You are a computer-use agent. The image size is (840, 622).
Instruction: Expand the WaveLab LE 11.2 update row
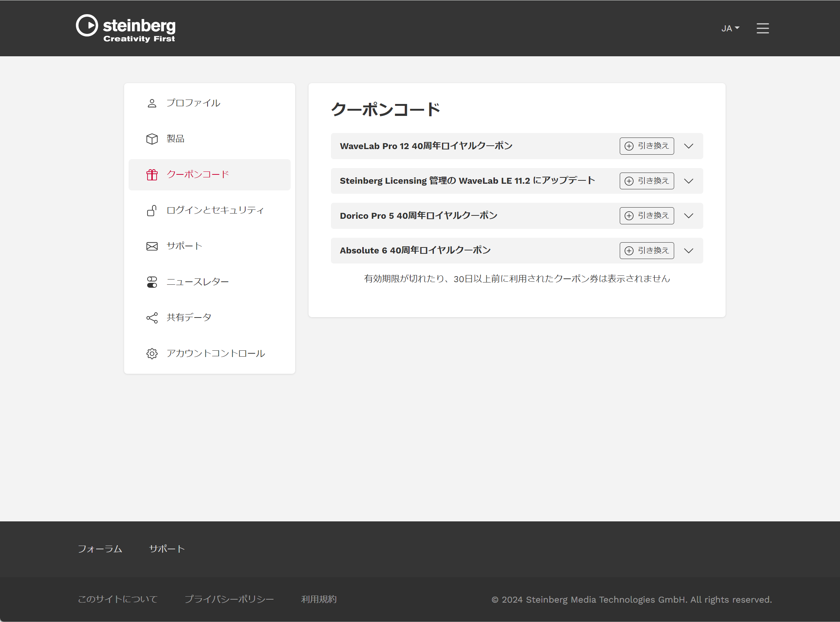688,181
